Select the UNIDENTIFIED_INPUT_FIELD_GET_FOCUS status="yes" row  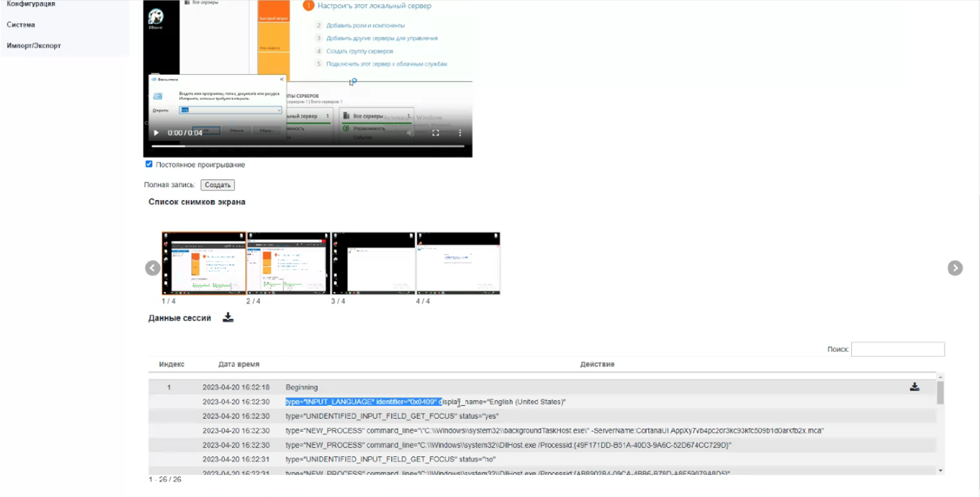pos(542,416)
